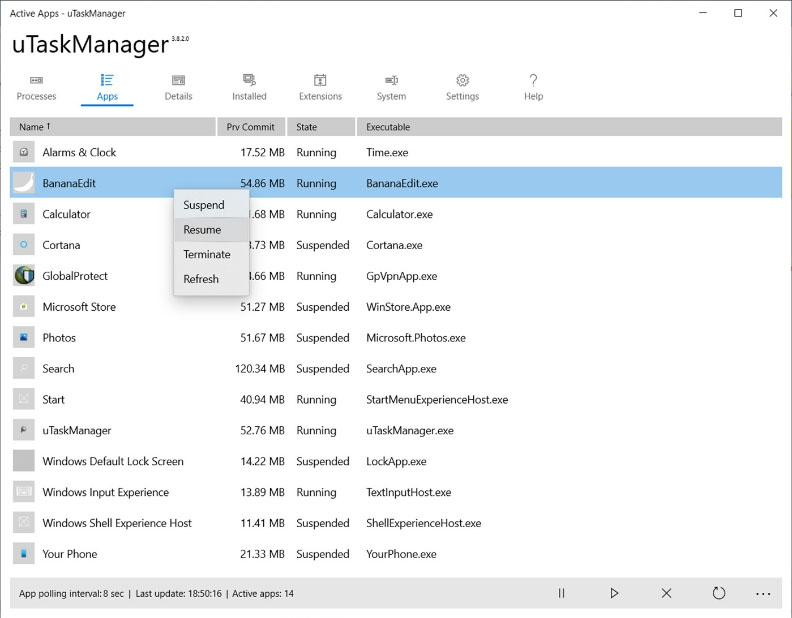Click the X (terminate) icon in status bar

point(666,593)
